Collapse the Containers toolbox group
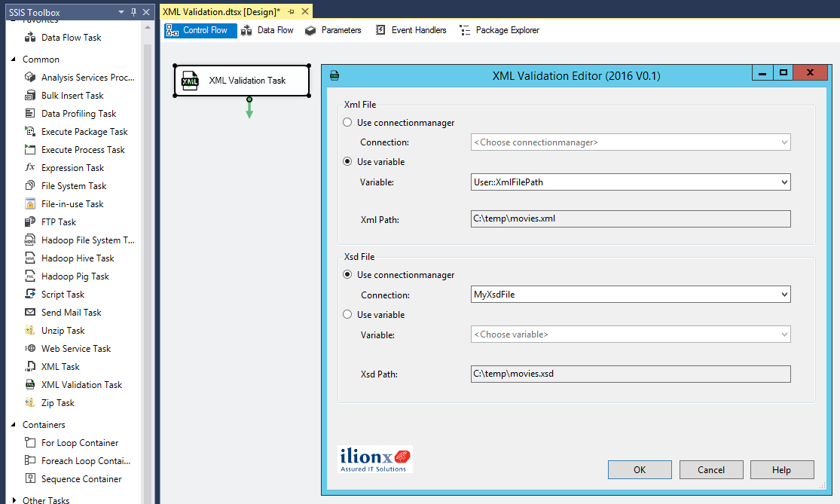The height and width of the screenshot is (504, 840). 14,424
